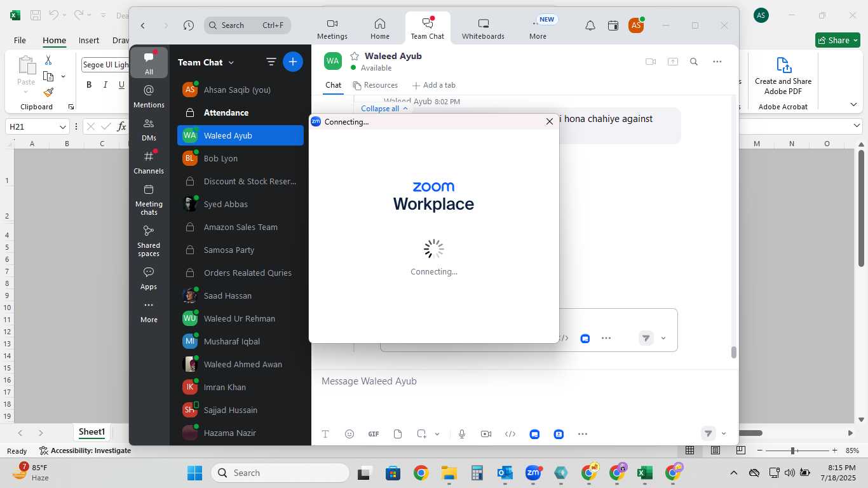Open Excel Name Box dropdown
868x488 pixels.
(x=63, y=126)
